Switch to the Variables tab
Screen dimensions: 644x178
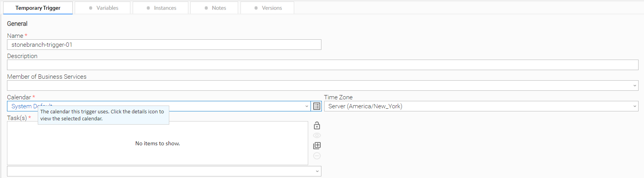103,8
